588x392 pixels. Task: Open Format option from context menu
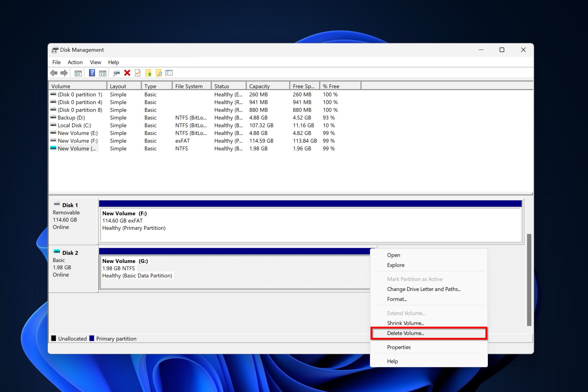point(397,299)
